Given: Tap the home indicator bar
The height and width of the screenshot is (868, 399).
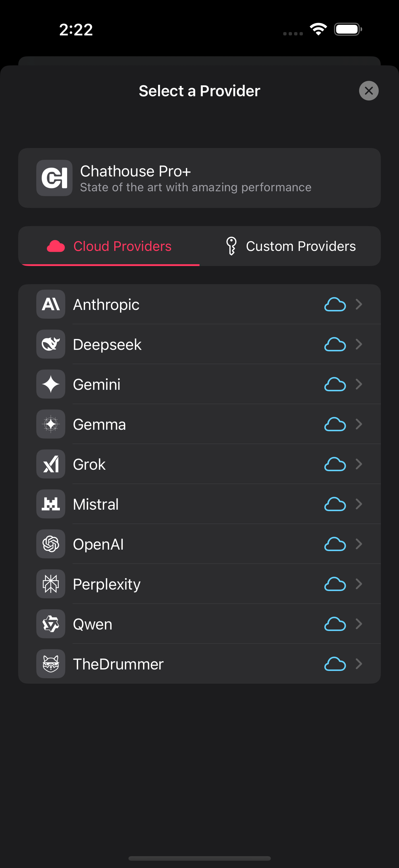Looking at the screenshot, I should [x=199, y=858].
